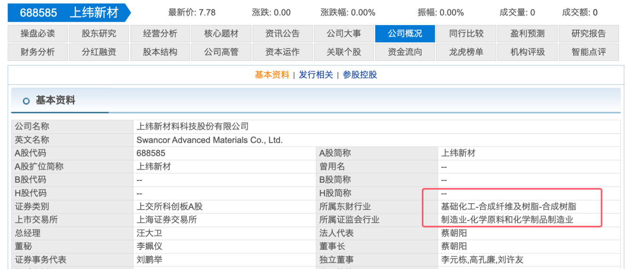Select 资本运作 tab
Screen dimensions: 644x269
coord(282,52)
